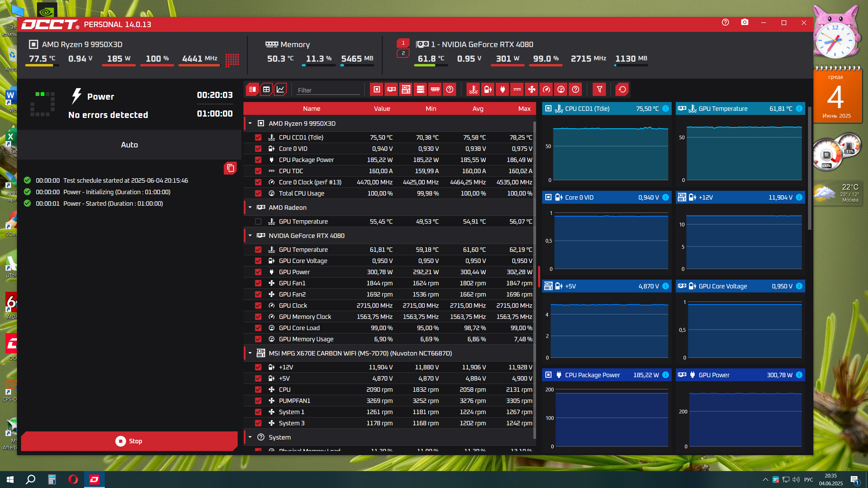Enable the AMD Radeon GPU Temperature checkbox
This screenshot has height=488, width=868.
pos(258,221)
